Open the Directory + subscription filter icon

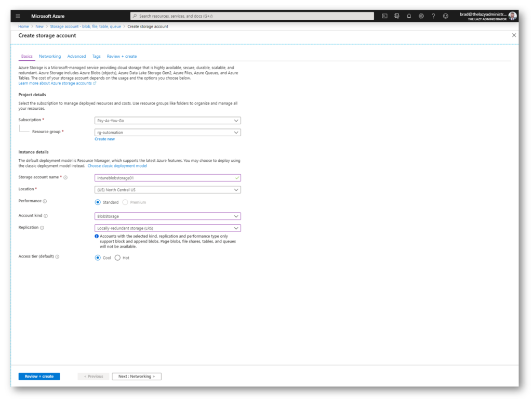coord(396,16)
